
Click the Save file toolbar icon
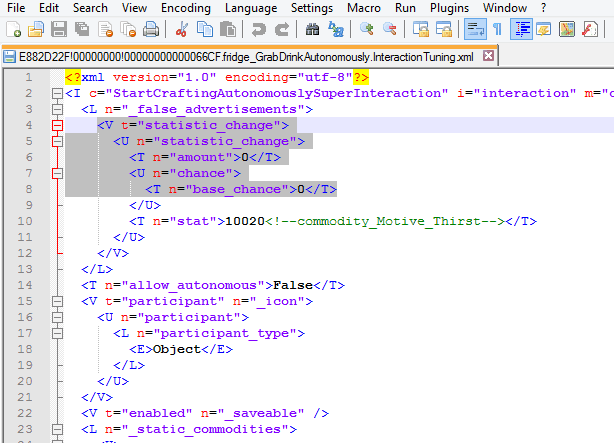click(x=58, y=30)
